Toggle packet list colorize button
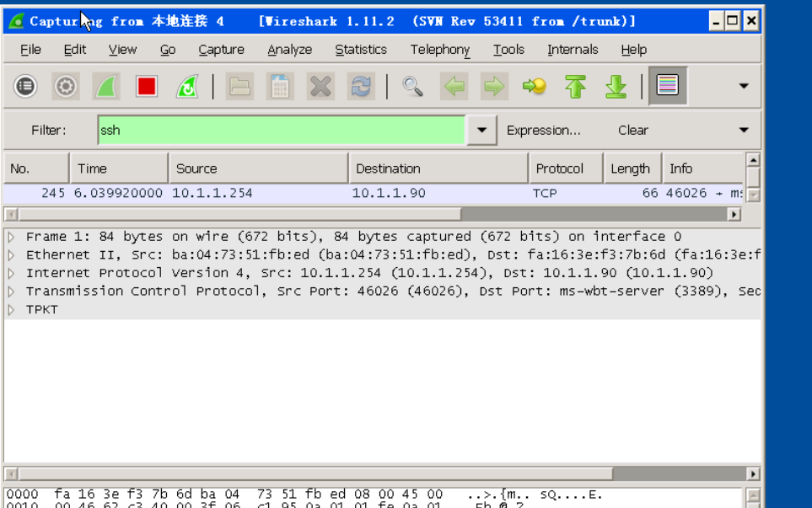The height and width of the screenshot is (508, 812). click(x=668, y=85)
